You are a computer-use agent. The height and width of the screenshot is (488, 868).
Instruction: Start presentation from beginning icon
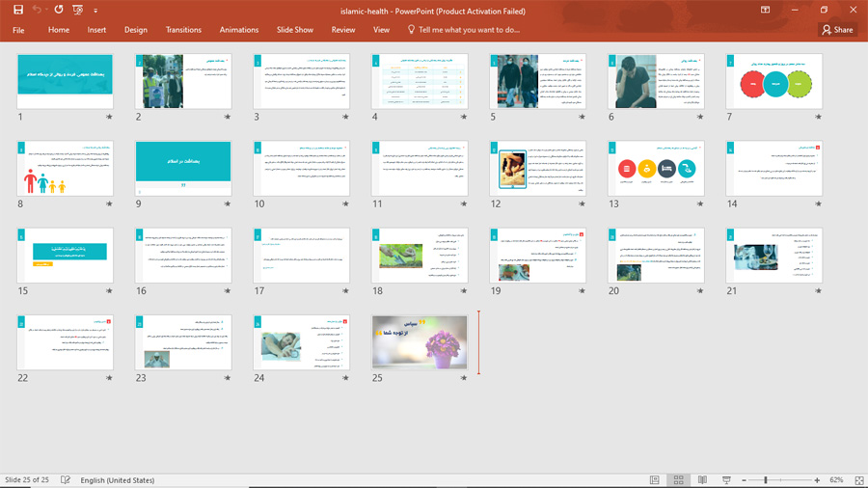pos(79,10)
